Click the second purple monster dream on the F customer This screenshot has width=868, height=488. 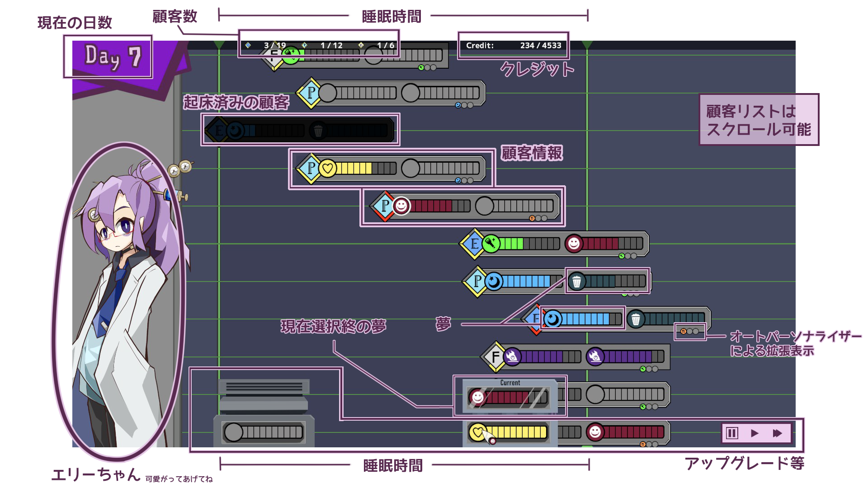(595, 357)
